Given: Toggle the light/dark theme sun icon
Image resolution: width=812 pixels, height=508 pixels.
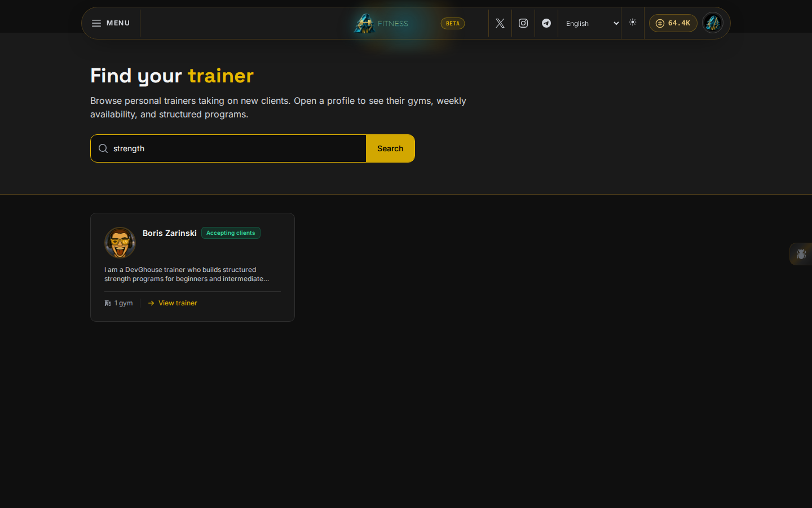Looking at the screenshot, I should click(x=633, y=23).
